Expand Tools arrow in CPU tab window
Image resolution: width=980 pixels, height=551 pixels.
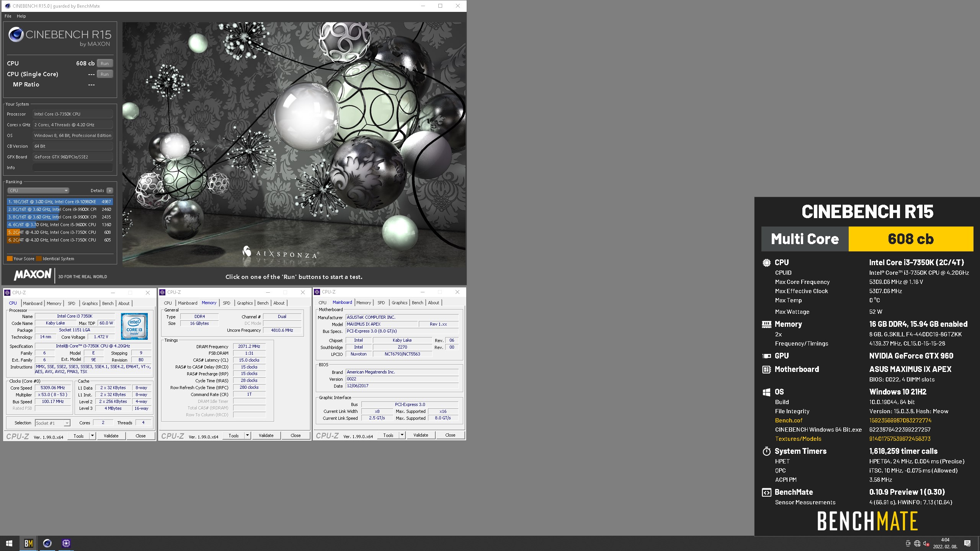(x=92, y=436)
